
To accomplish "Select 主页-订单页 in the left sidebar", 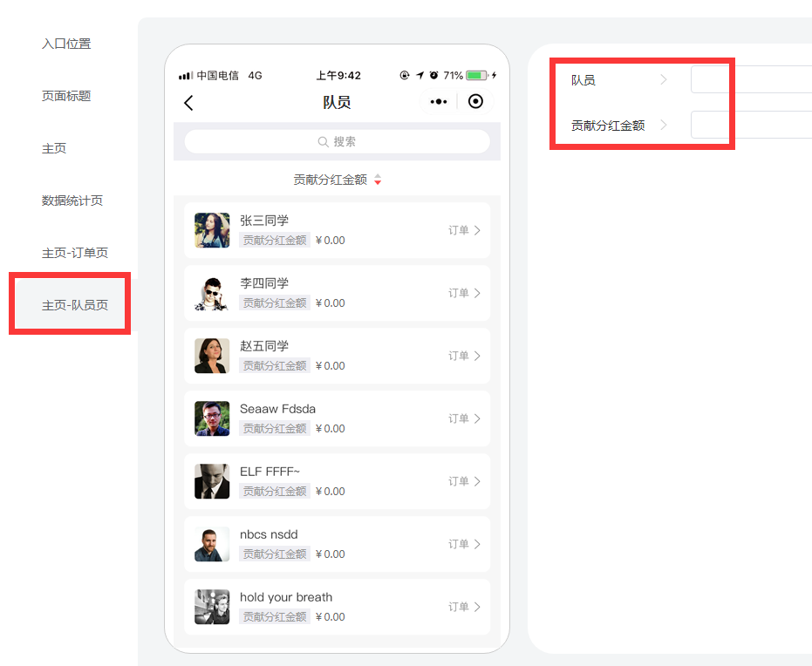I will coord(75,253).
